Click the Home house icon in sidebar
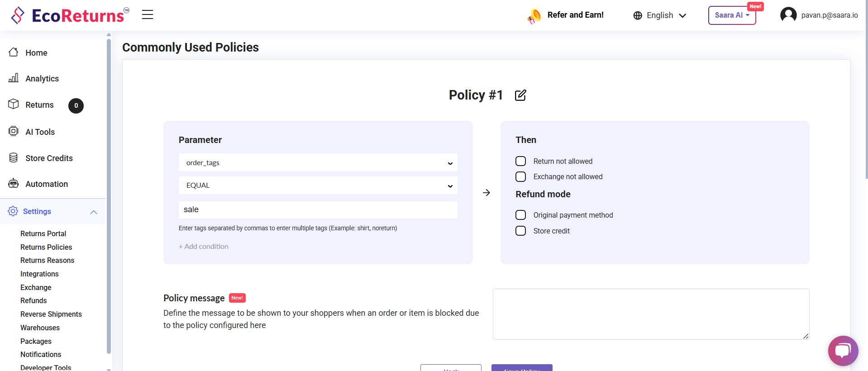 14,52
